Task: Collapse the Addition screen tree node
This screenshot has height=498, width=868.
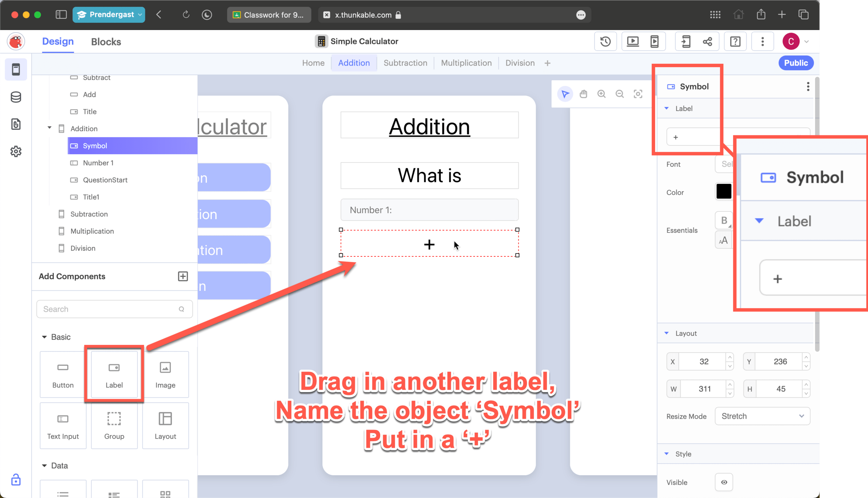Action: click(49, 128)
